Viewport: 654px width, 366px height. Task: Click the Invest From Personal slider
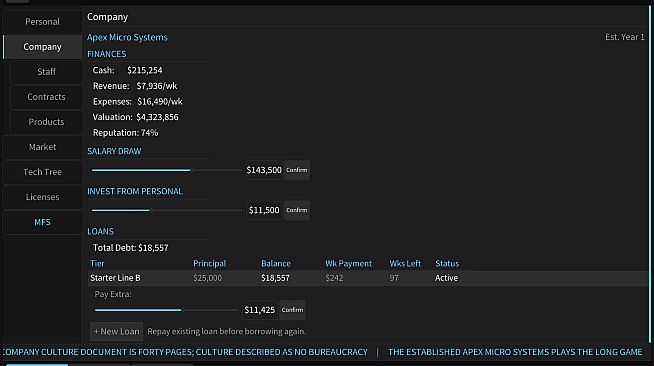coord(166,210)
